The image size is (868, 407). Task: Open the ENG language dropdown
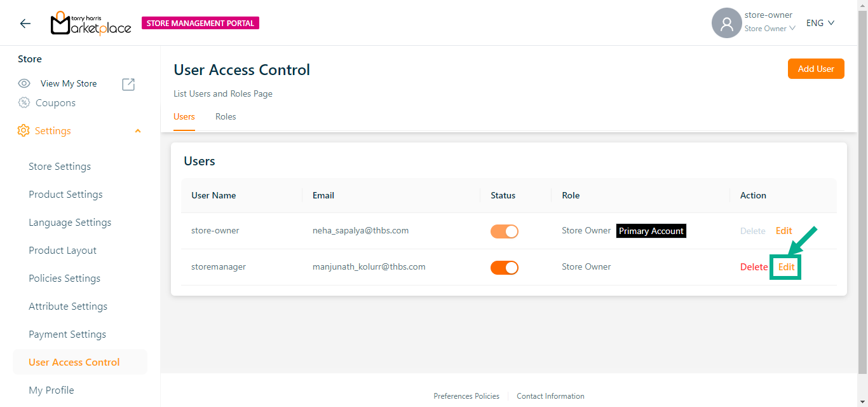coord(820,23)
